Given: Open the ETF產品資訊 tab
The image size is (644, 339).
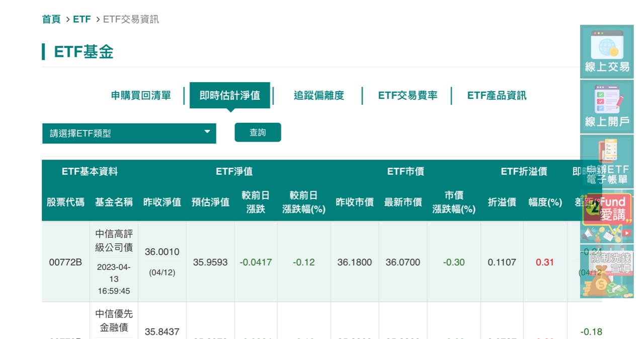Looking at the screenshot, I should 497,96.
